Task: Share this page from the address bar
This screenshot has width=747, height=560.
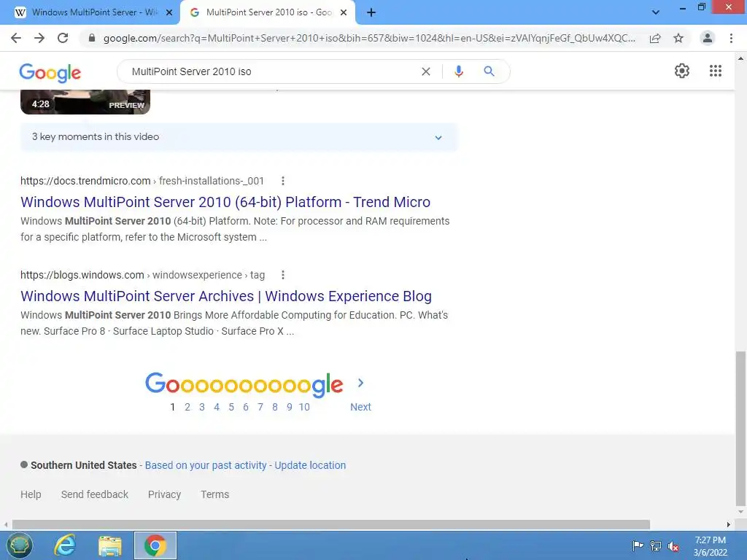Action: (x=655, y=38)
